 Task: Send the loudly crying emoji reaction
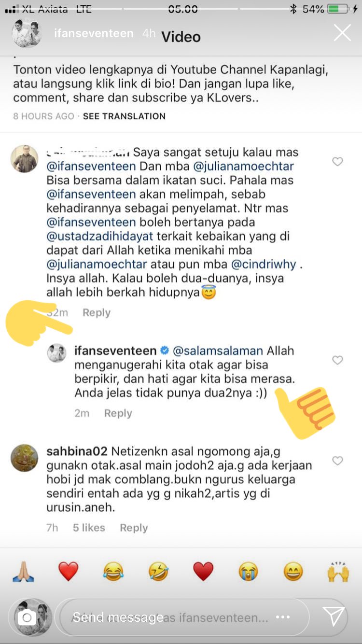coord(249,572)
